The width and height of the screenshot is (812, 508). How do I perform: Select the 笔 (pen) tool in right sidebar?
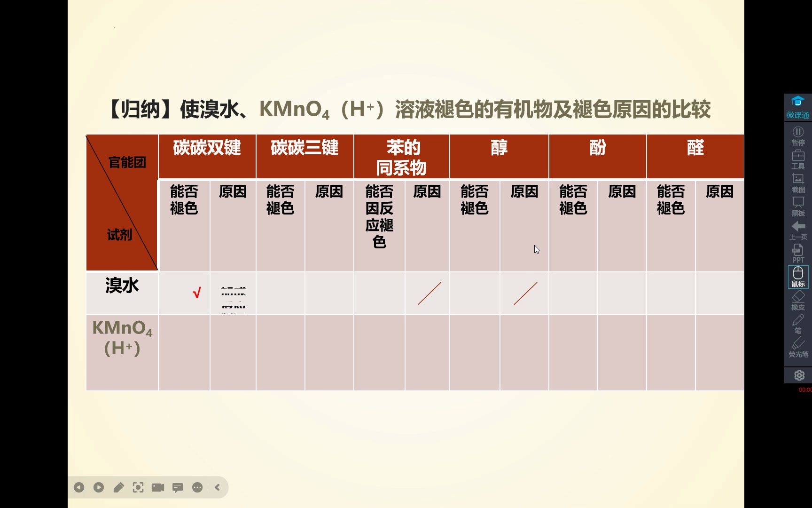point(798,323)
